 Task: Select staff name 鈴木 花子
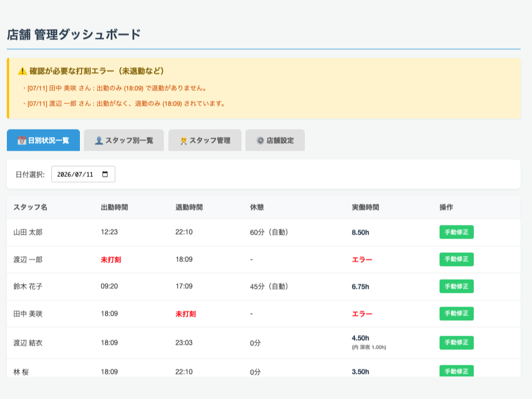pyautogui.click(x=28, y=287)
